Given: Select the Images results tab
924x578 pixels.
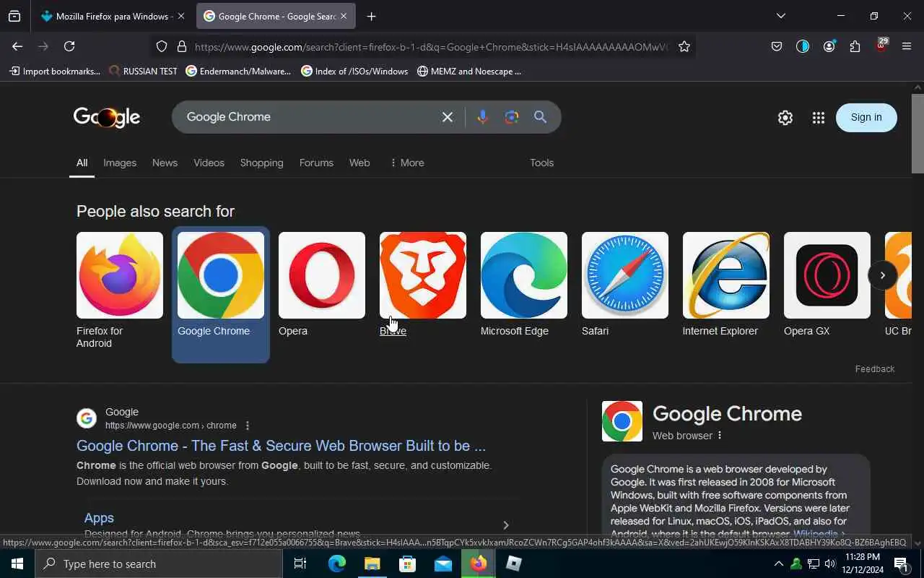Looking at the screenshot, I should click(x=120, y=163).
